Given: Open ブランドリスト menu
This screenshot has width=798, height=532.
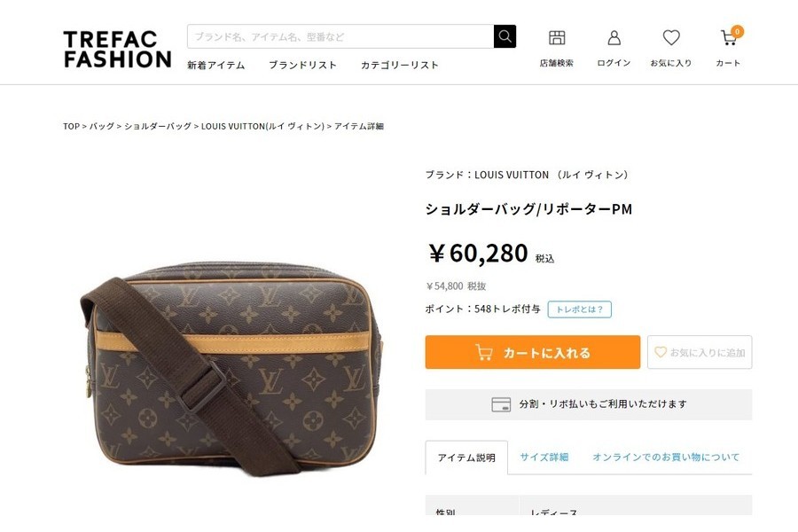Looking at the screenshot, I should 302,65.
